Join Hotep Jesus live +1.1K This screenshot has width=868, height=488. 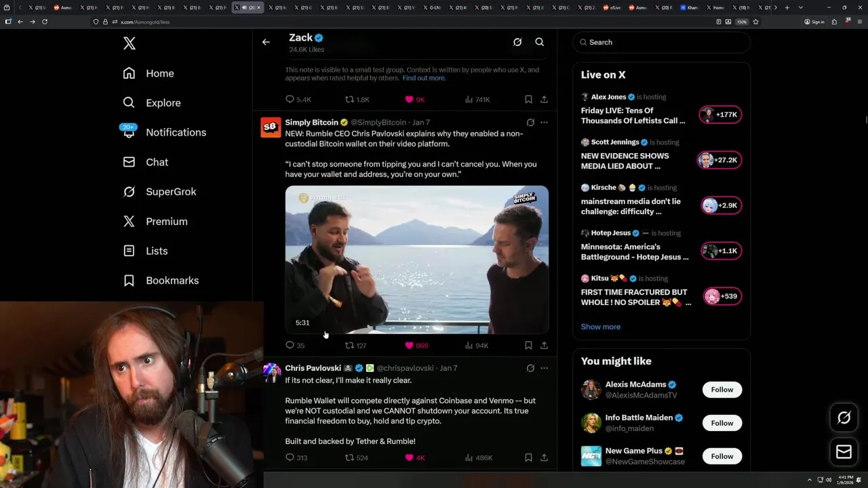pos(721,251)
